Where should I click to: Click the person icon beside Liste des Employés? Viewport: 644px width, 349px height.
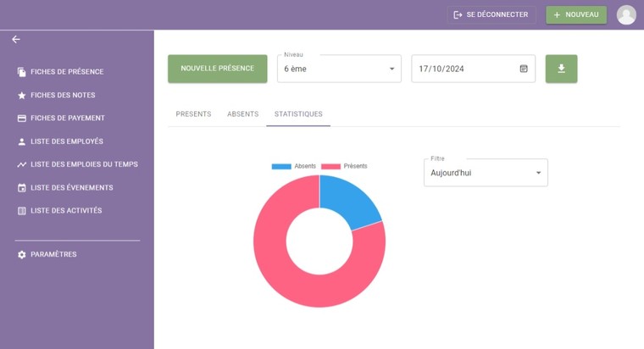pos(22,141)
